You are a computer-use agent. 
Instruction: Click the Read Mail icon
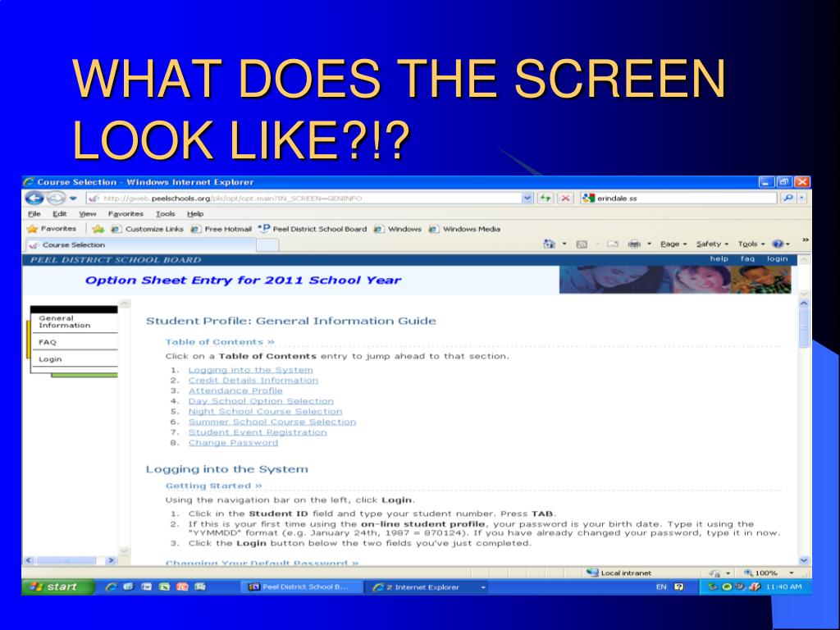612,244
